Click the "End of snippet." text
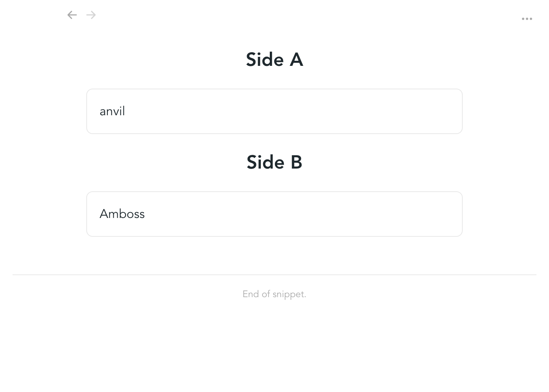 pyautogui.click(x=274, y=294)
